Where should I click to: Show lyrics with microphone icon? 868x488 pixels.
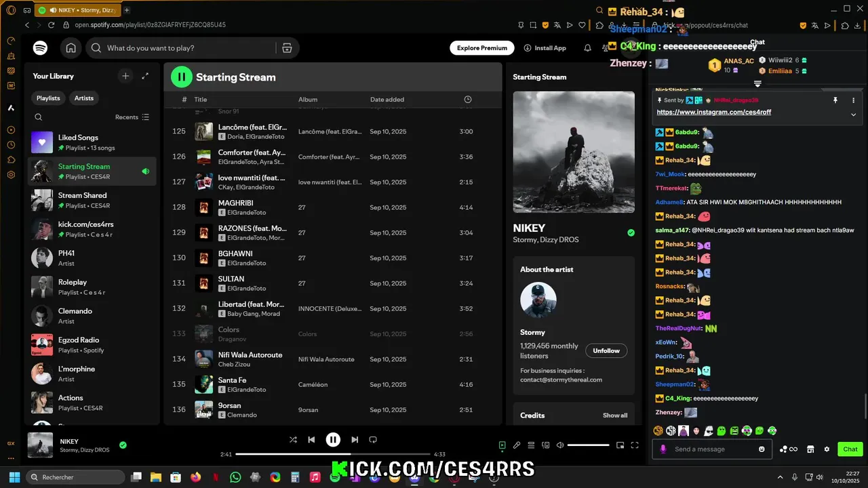tap(517, 445)
